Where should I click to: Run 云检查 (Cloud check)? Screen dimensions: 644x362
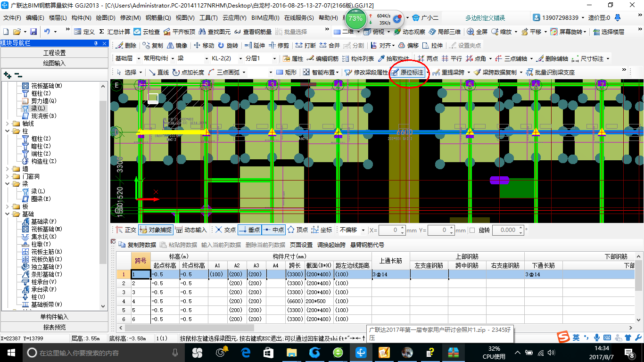(x=147, y=32)
